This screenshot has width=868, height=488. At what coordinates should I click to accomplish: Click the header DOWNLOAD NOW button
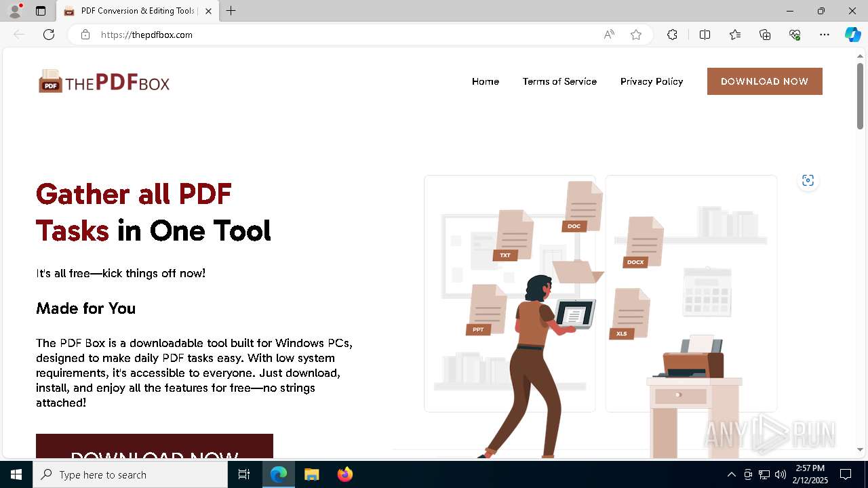764,81
